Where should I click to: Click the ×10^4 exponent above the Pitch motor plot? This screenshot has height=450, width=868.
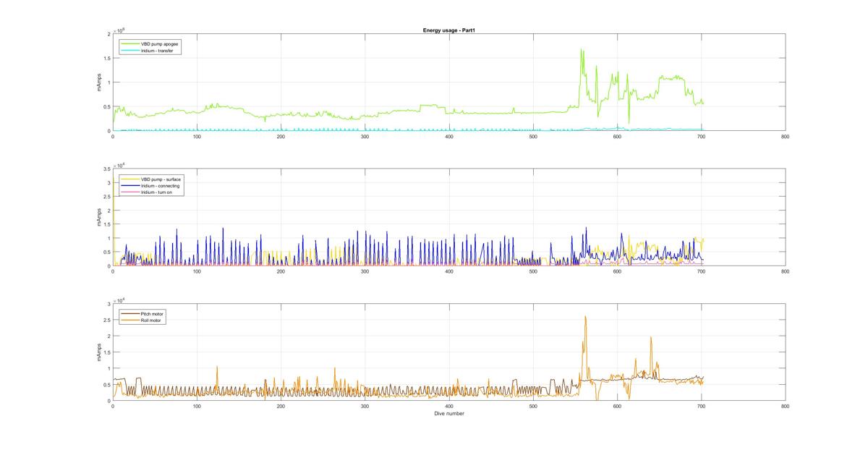(119, 300)
